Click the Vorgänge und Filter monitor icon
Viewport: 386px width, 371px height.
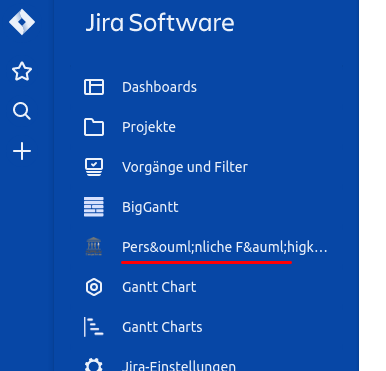tap(94, 167)
